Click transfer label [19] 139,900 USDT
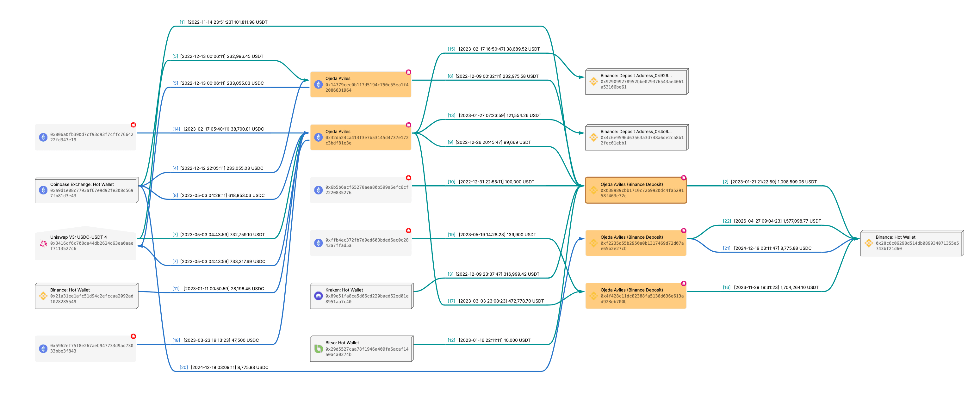980x399 pixels. tap(492, 235)
